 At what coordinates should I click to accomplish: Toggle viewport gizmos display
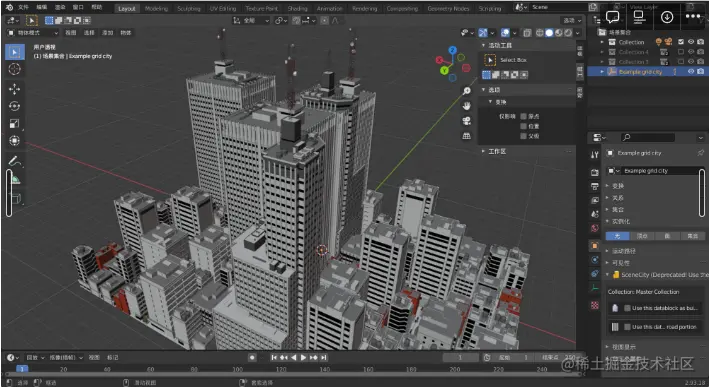(x=483, y=33)
